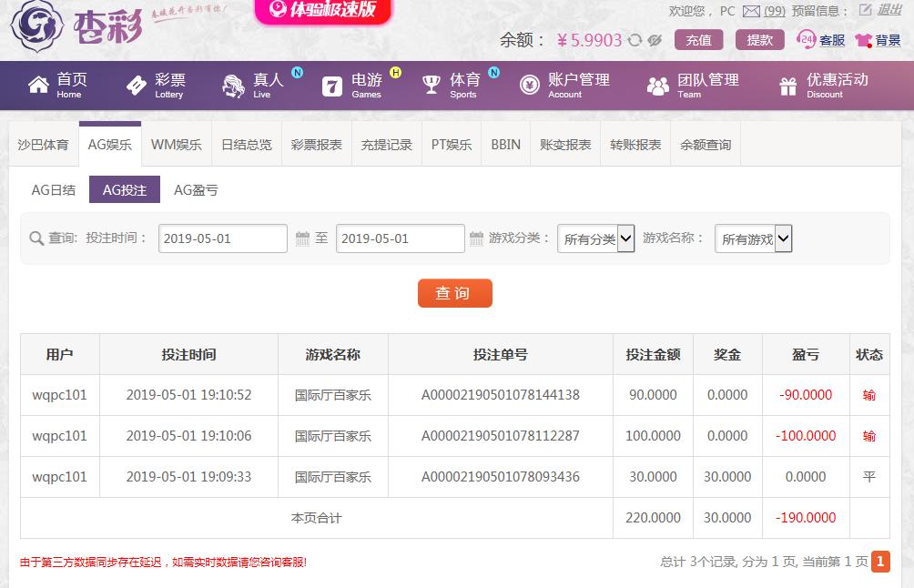Go to page 1 pagination button

[880, 562]
